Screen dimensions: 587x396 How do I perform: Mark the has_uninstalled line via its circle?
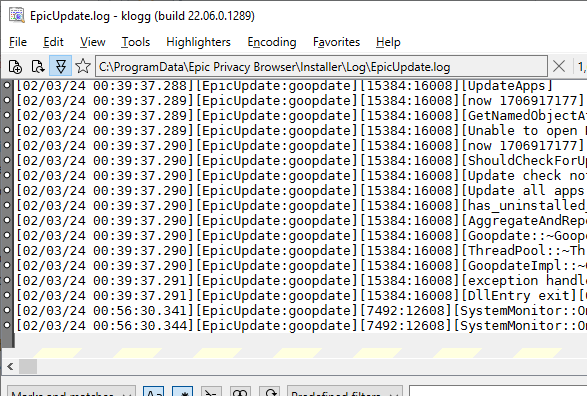7,205
